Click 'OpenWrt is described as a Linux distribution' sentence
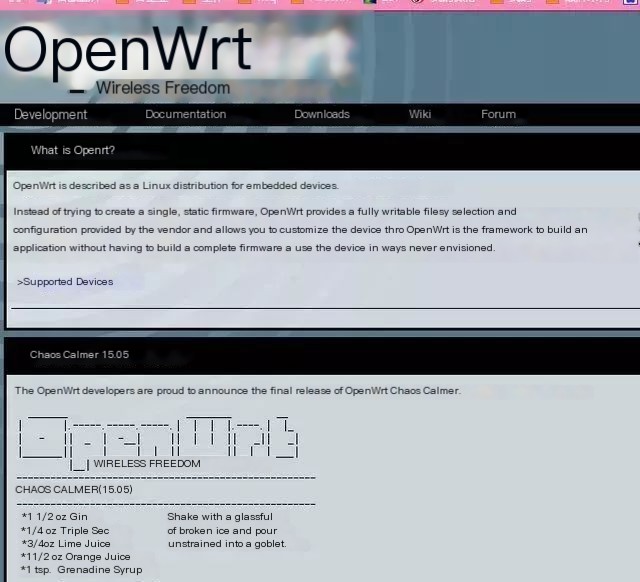This screenshot has width=640, height=582. 176,186
